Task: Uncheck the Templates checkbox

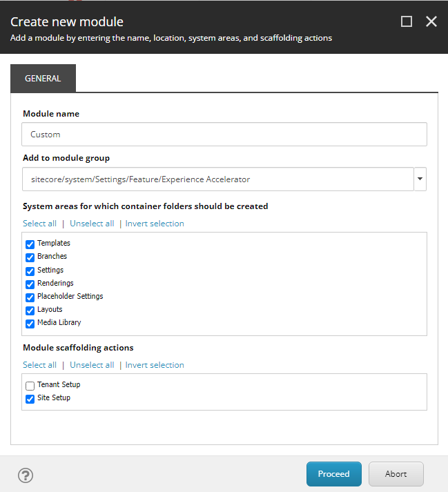Action: pyautogui.click(x=30, y=244)
